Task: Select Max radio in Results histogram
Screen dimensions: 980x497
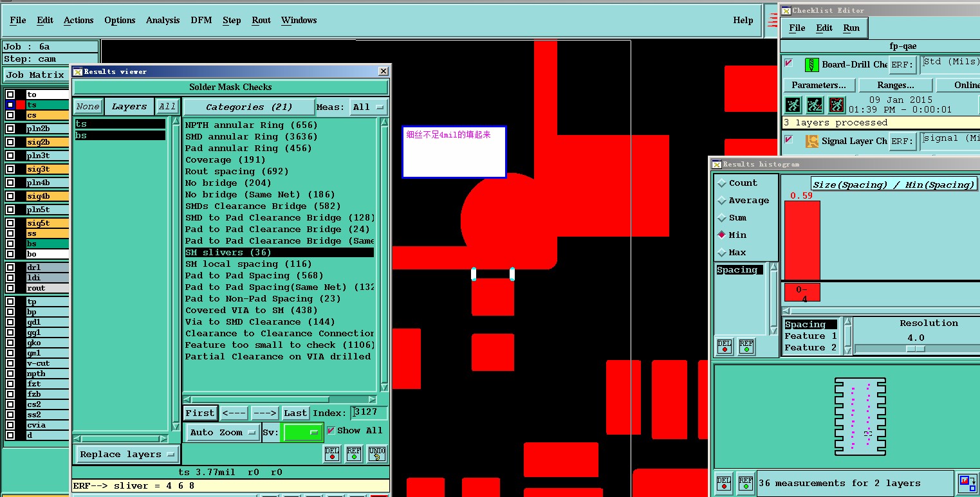Action: click(721, 253)
